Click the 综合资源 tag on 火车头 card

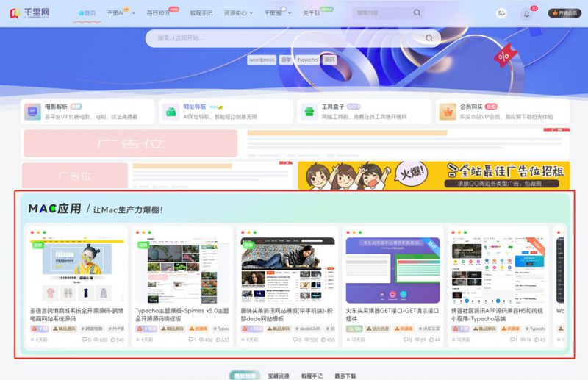point(378,329)
